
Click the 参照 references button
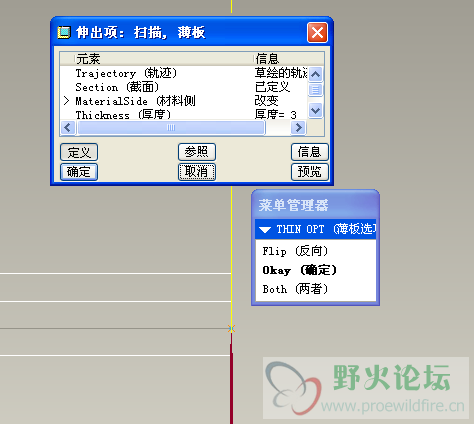tap(197, 152)
